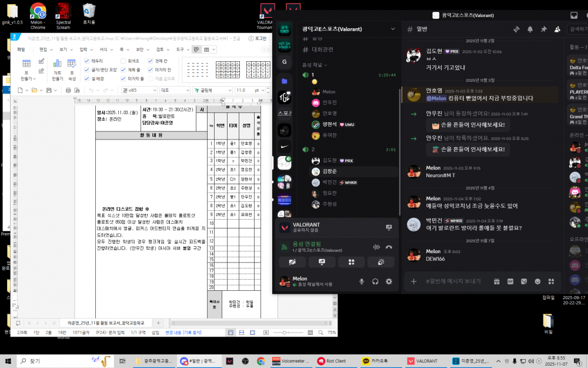Open emoji picker in message box

[537, 281]
